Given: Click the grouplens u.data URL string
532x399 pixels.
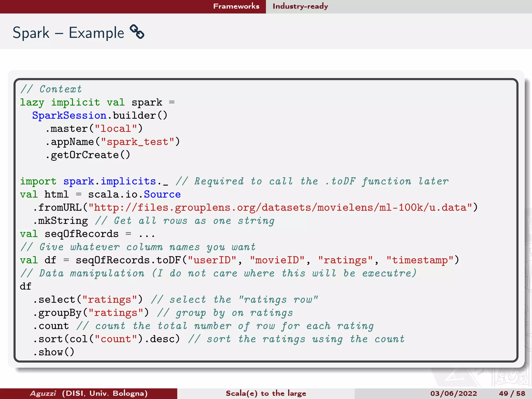Looking at the screenshot, I should (x=280, y=207).
